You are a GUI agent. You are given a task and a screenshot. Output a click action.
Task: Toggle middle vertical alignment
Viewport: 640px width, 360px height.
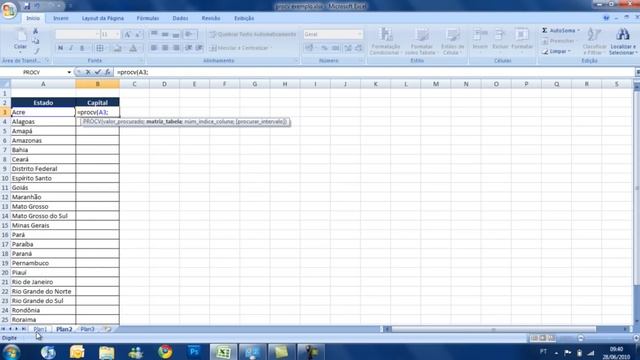[x=165, y=34]
